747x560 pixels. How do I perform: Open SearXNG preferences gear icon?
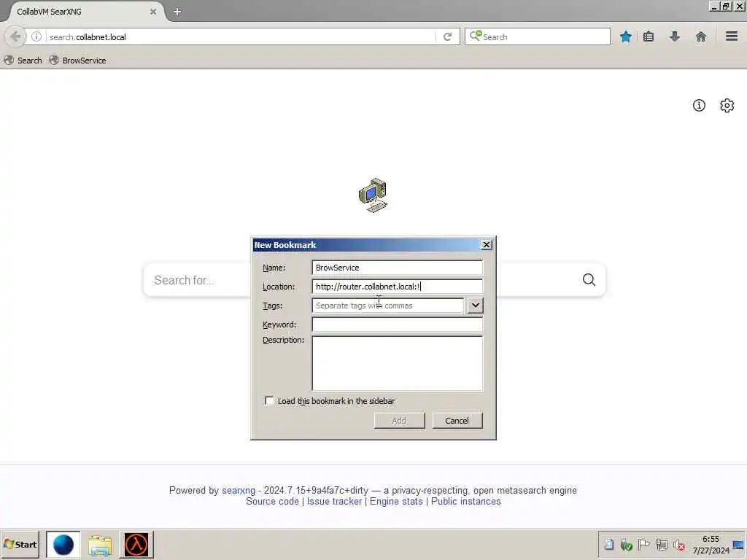tap(727, 105)
